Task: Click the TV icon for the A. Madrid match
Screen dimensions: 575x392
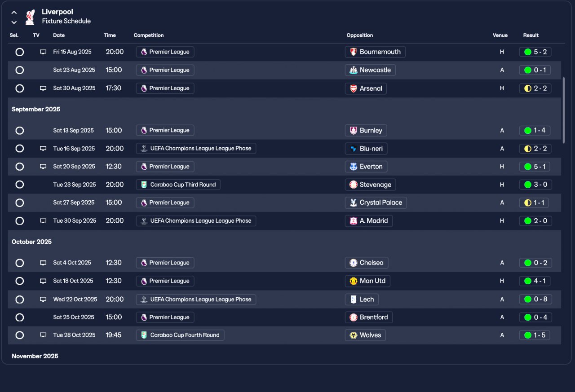Action: click(x=43, y=221)
